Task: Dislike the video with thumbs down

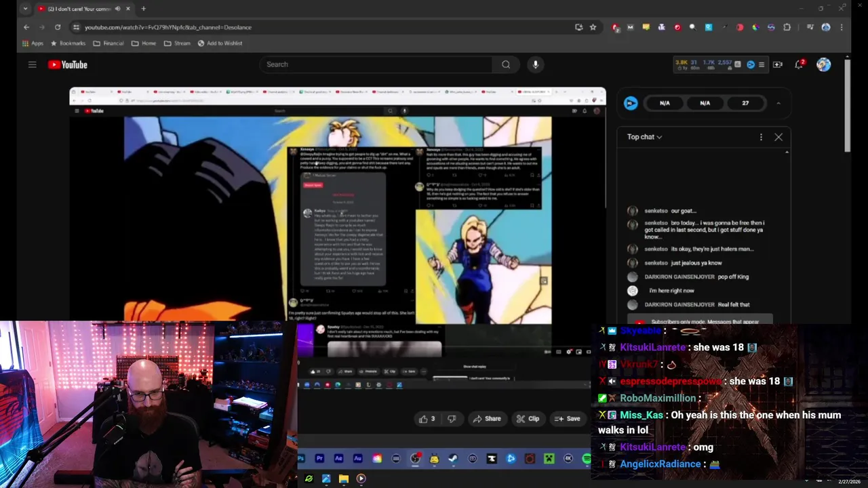Action: pos(452,419)
